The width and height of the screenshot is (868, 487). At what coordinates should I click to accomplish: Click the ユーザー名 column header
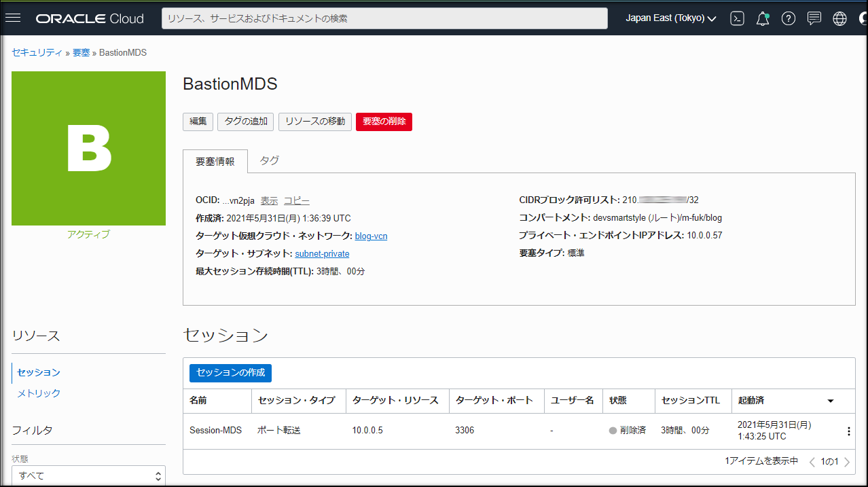[x=573, y=401]
